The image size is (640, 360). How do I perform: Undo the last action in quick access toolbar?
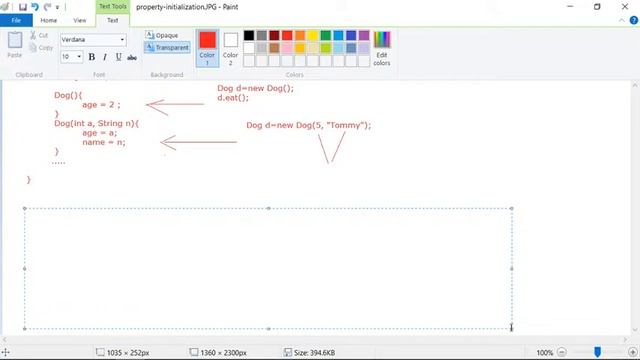pyautogui.click(x=35, y=7)
